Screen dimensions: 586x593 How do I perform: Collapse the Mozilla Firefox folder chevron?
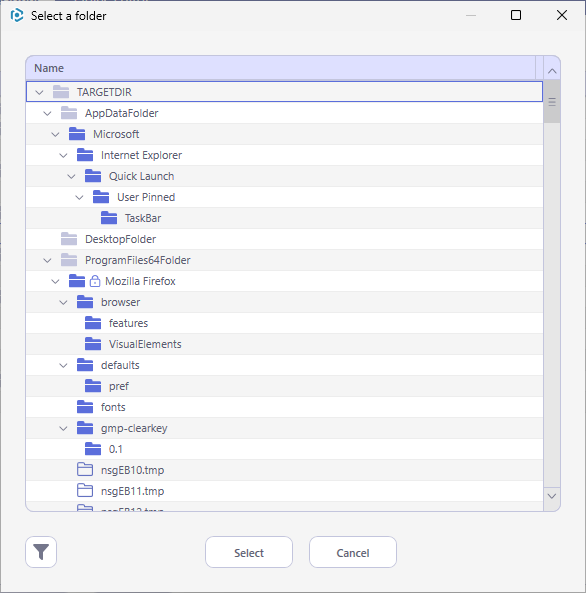point(55,281)
